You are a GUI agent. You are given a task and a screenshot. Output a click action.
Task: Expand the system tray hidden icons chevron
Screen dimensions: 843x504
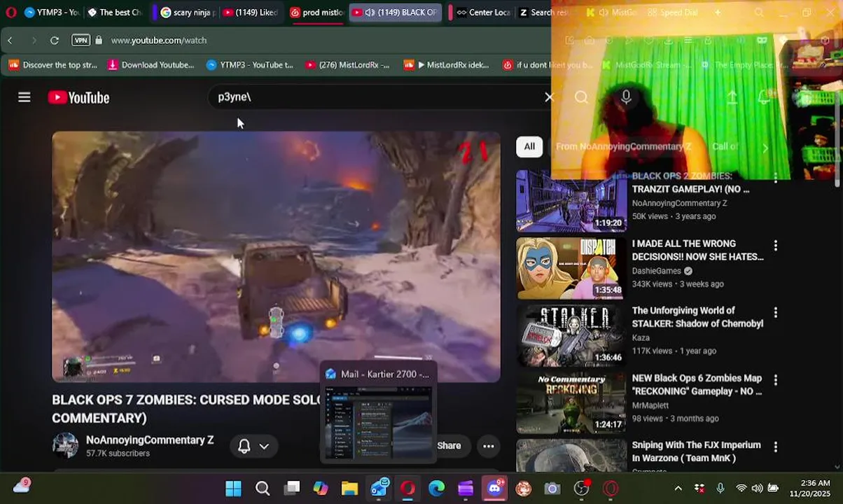678,488
